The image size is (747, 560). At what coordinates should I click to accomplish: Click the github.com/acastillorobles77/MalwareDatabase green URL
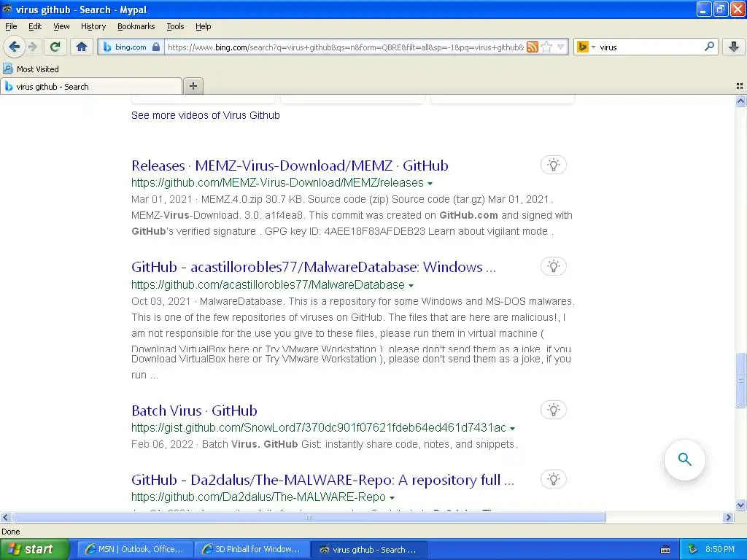click(x=268, y=285)
